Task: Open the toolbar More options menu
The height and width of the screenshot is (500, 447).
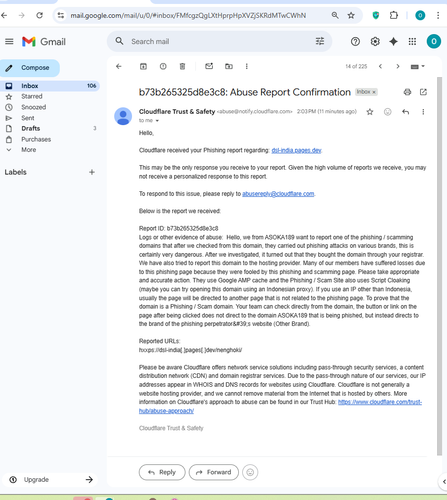Action: [247, 66]
